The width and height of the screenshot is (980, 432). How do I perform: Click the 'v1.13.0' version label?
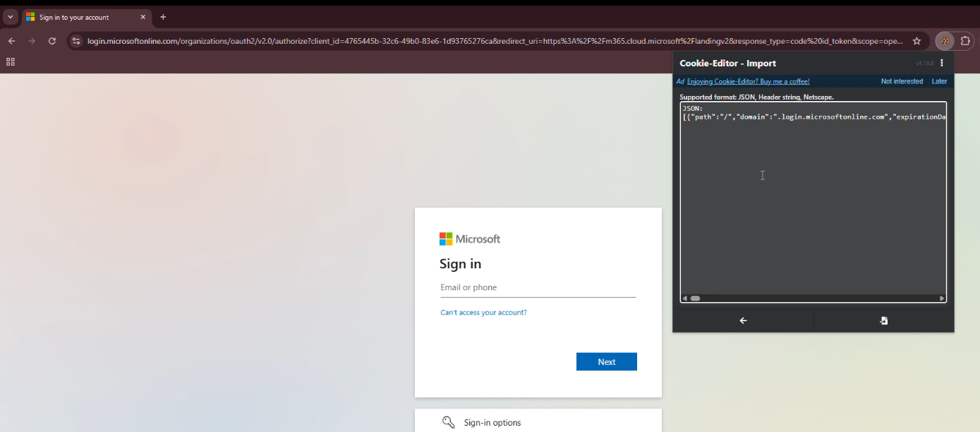[x=924, y=64]
